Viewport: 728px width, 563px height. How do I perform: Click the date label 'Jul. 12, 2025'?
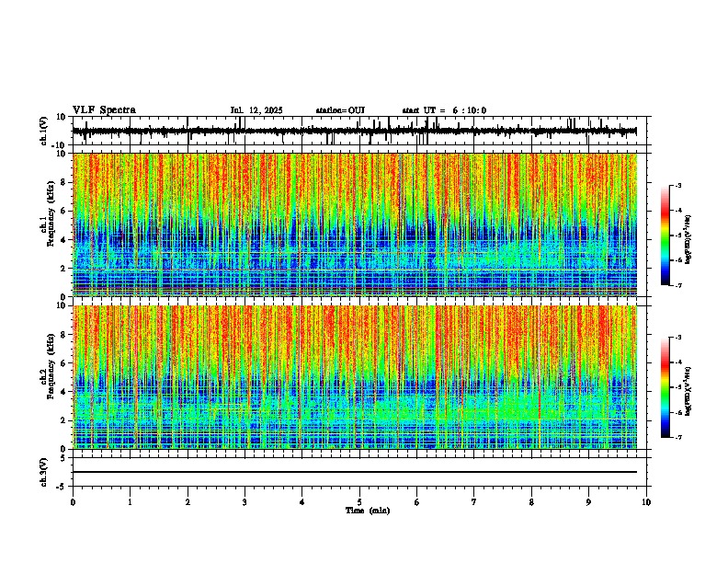point(256,110)
